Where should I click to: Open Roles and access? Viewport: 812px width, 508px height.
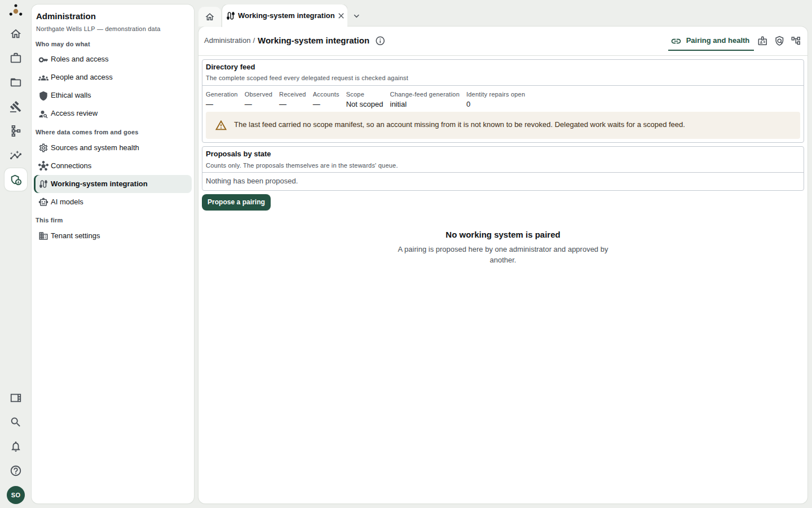tap(113, 59)
